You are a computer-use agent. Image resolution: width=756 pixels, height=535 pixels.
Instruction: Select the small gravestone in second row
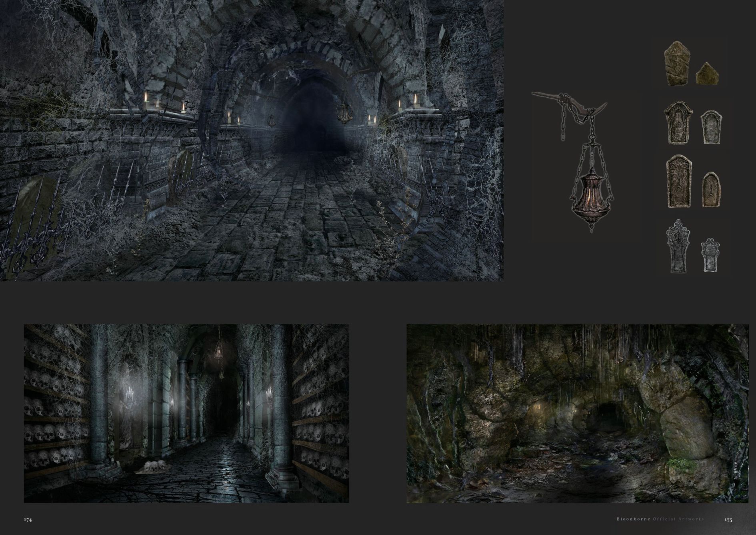711,127
